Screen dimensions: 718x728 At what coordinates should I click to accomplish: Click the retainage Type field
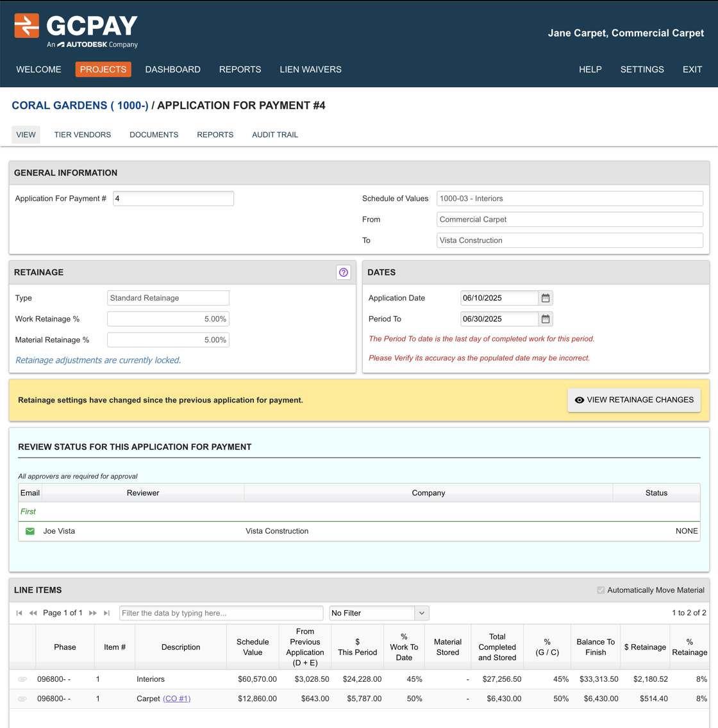pyautogui.click(x=168, y=298)
